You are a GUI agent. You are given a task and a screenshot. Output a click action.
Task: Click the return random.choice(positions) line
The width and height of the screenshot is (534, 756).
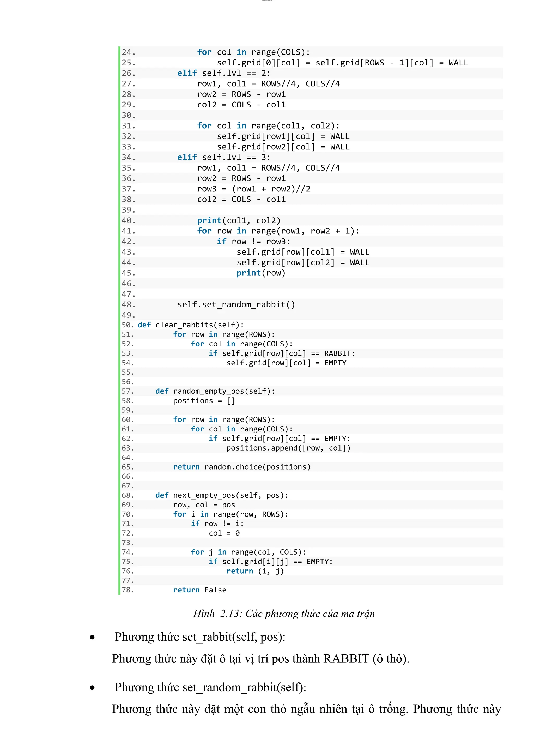pos(241,467)
